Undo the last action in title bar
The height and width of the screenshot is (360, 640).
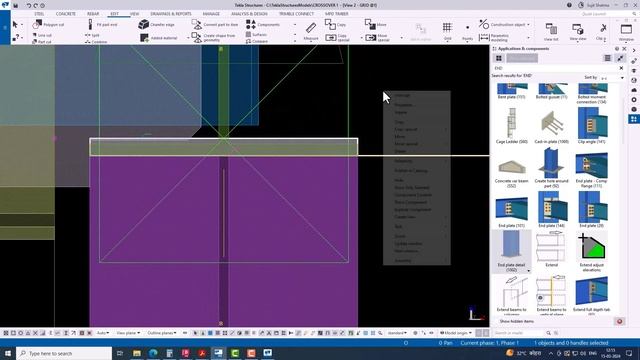29,6
